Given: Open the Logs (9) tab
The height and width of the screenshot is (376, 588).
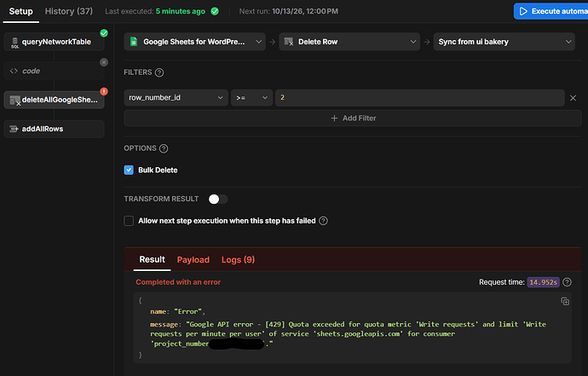Looking at the screenshot, I should coord(238,260).
